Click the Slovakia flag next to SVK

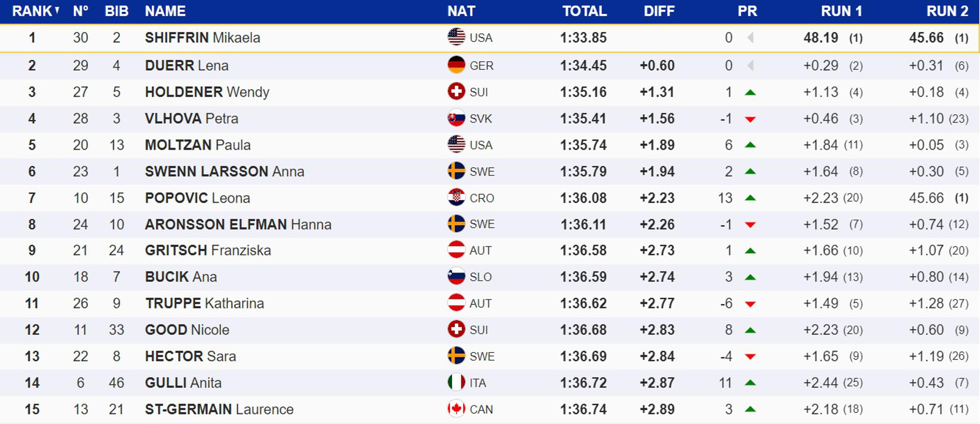click(x=456, y=118)
